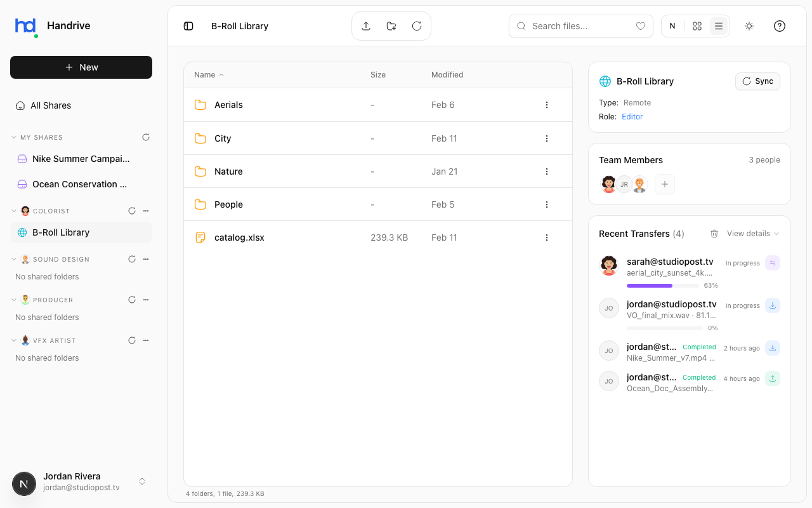This screenshot has width=812, height=508.
Task: Collapse the MY SHARES section
Action: click(x=13, y=137)
